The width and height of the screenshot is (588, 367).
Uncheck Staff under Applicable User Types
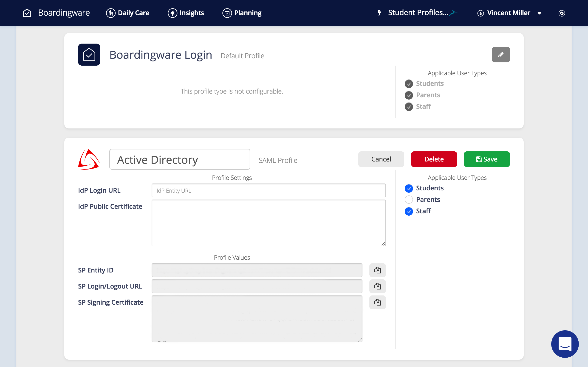click(x=409, y=211)
